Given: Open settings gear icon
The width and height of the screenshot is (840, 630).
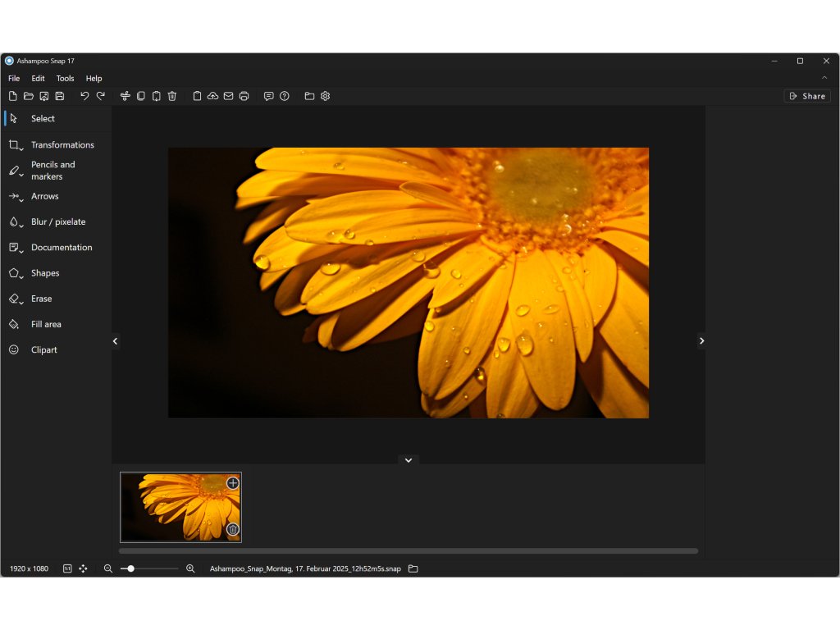Looking at the screenshot, I should (x=325, y=96).
